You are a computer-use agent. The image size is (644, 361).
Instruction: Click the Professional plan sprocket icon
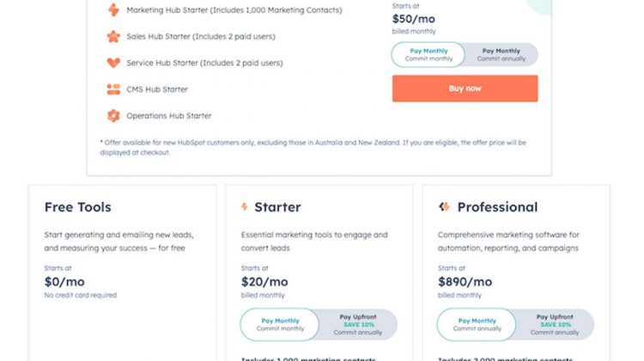coord(444,206)
